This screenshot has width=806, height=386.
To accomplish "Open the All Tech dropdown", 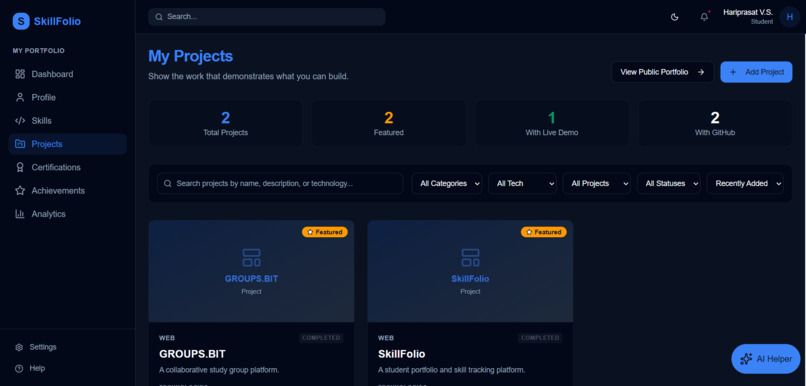I will [522, 183].
